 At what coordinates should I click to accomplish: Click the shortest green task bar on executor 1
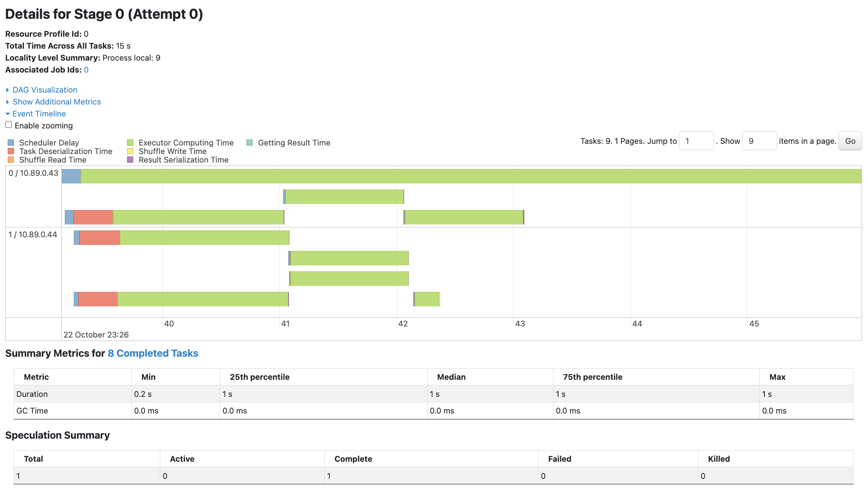pyautogui.click(x=427, y=299)
